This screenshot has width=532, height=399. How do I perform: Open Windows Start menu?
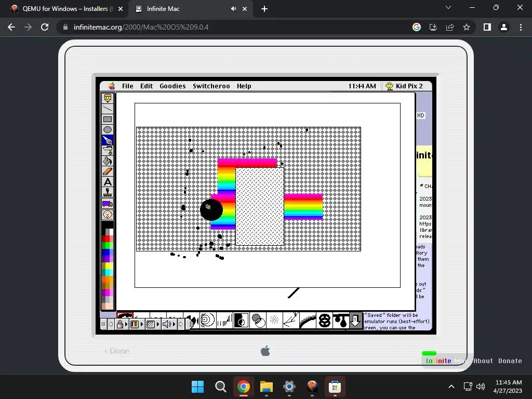pyautogui.click(x=198, y=387)
